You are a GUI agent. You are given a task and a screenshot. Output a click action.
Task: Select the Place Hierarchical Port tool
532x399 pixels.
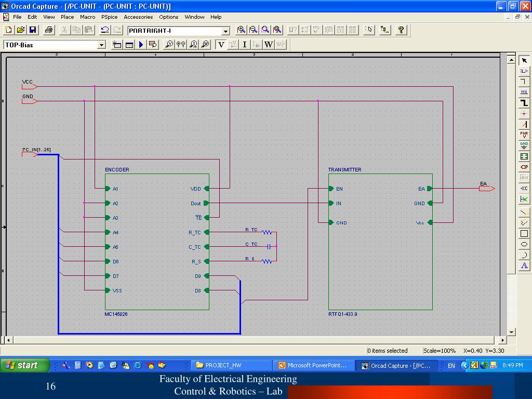coord(524,167)
